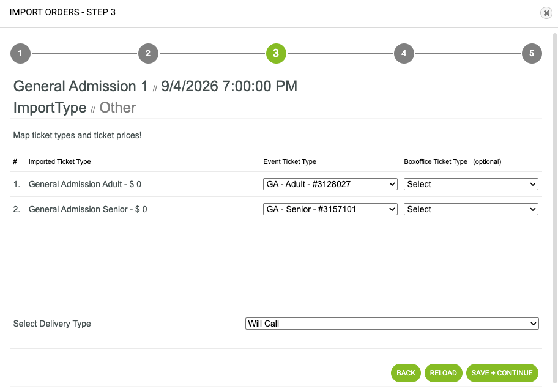
Task: Open Event Ticket Type dropdown for Senior
Action: point(330,209)
